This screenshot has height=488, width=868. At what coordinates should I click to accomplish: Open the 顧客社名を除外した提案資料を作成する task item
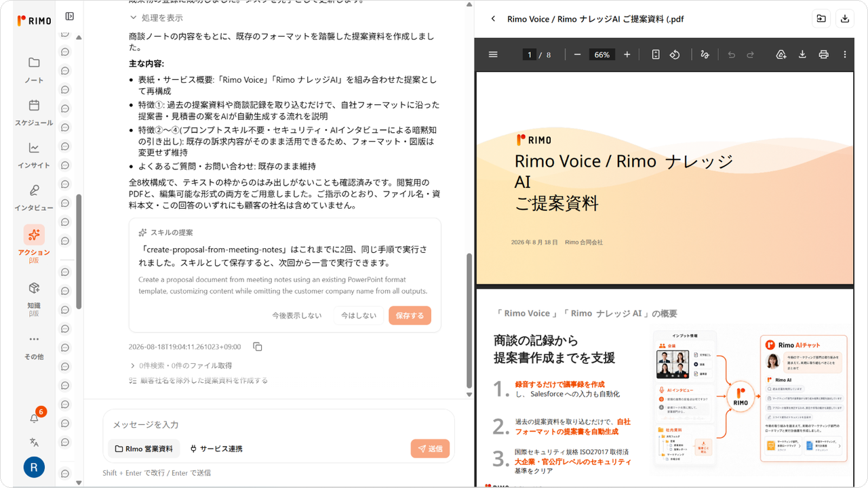198,380
